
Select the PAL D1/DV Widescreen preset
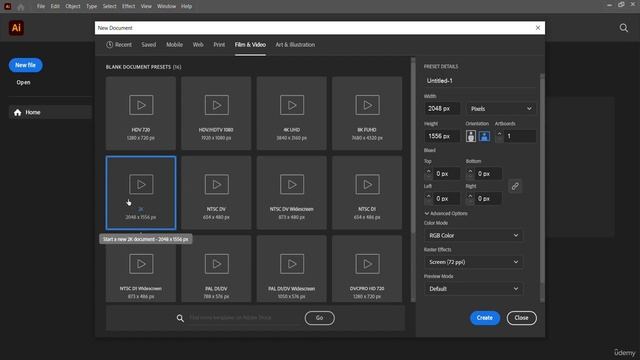[292, 269]
